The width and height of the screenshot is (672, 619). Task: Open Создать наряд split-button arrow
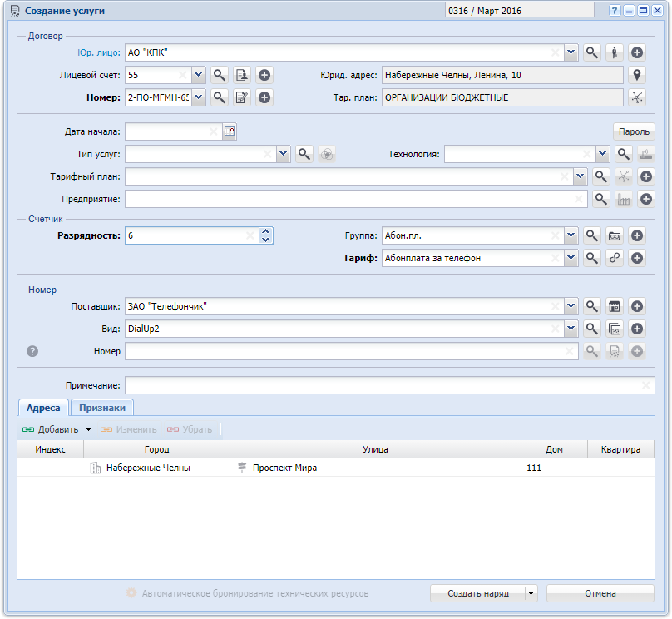pos(531,593)
